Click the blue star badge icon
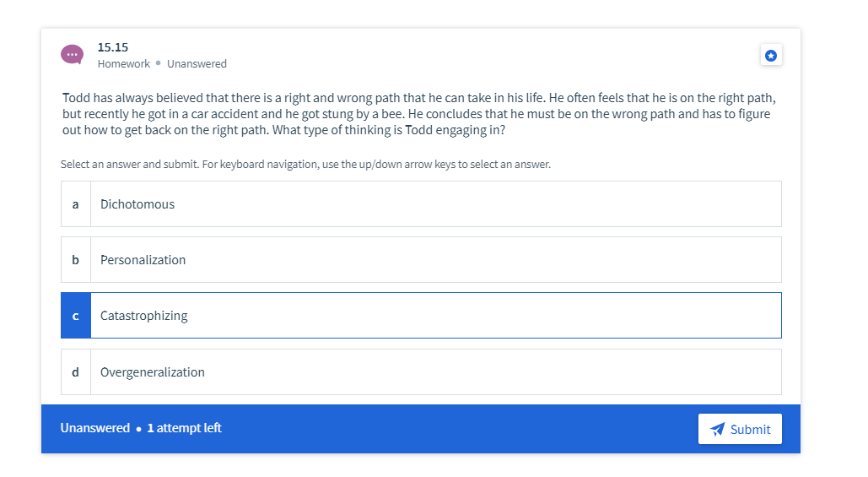Screen dimensions: 868x477 click(770, 55)
